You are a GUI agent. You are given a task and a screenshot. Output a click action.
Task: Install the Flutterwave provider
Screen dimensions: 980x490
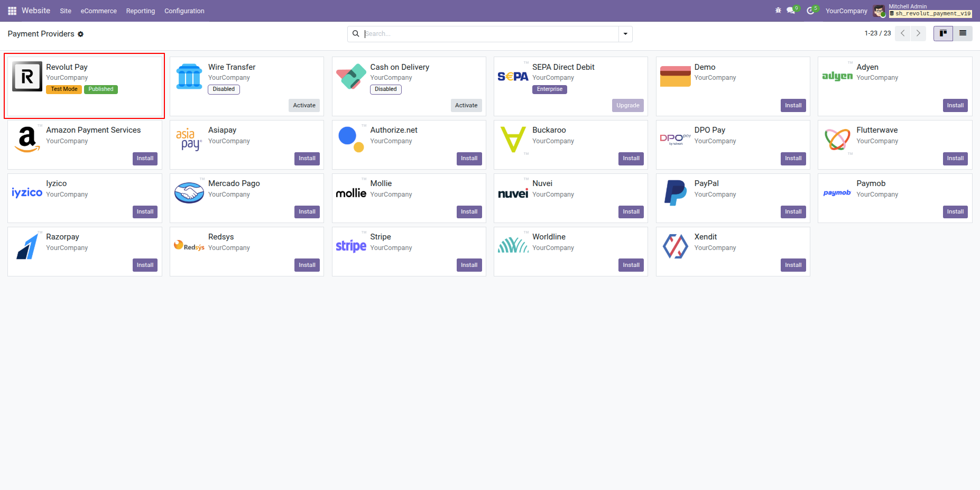(955, 158)
